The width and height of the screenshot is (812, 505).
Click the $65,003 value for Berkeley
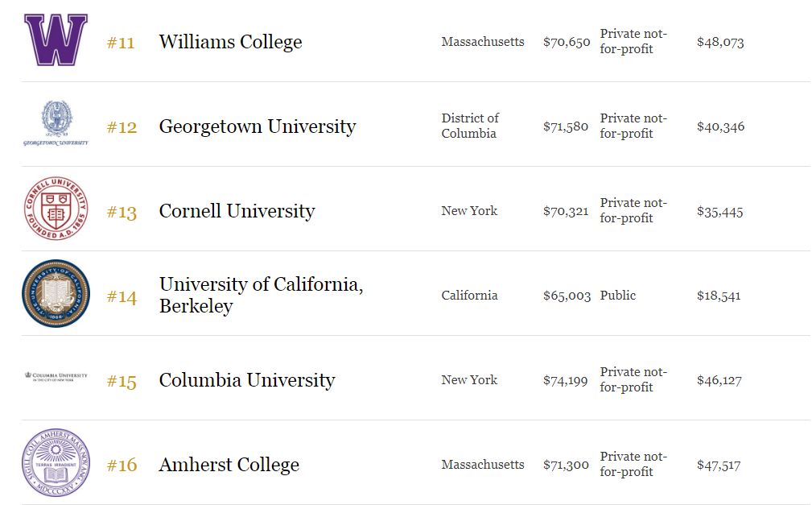567,296
